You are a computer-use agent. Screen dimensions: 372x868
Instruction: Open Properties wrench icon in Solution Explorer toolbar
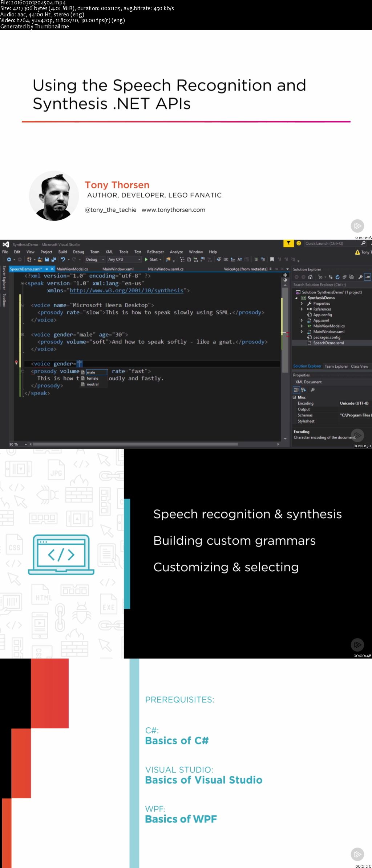[360, 277]
